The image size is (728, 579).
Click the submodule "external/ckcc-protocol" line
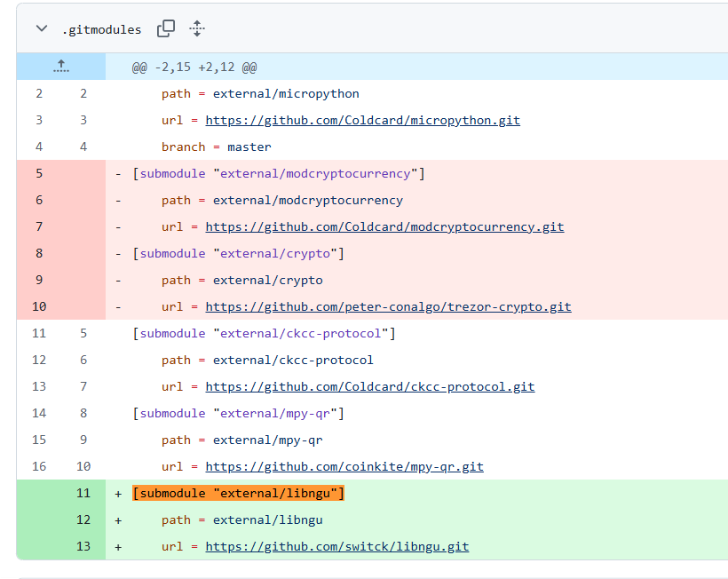coord(264,333)
